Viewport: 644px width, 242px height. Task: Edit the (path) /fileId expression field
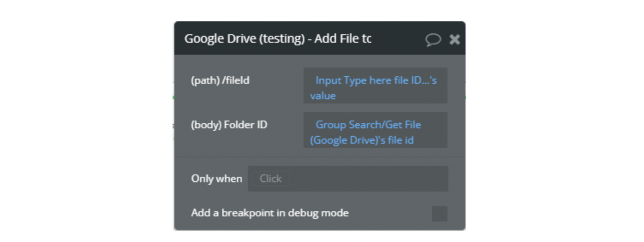click(376, 86)
